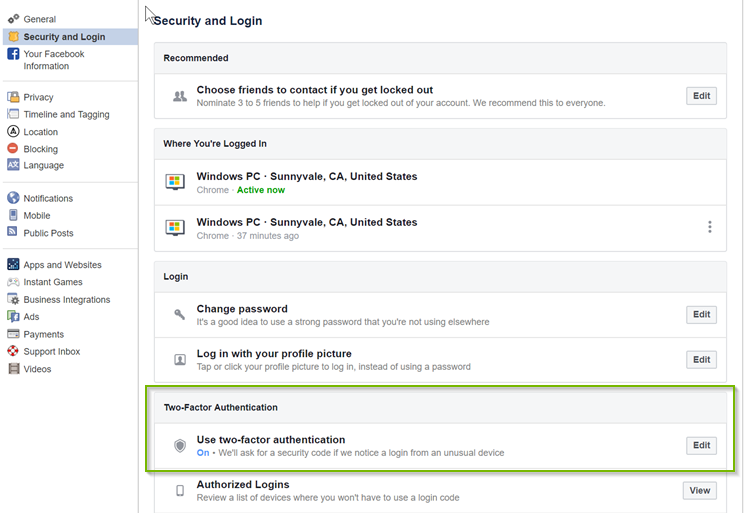The image size is (750, 513).
Task: Click the Notifications globe icon
Action: tap(13, 198)
